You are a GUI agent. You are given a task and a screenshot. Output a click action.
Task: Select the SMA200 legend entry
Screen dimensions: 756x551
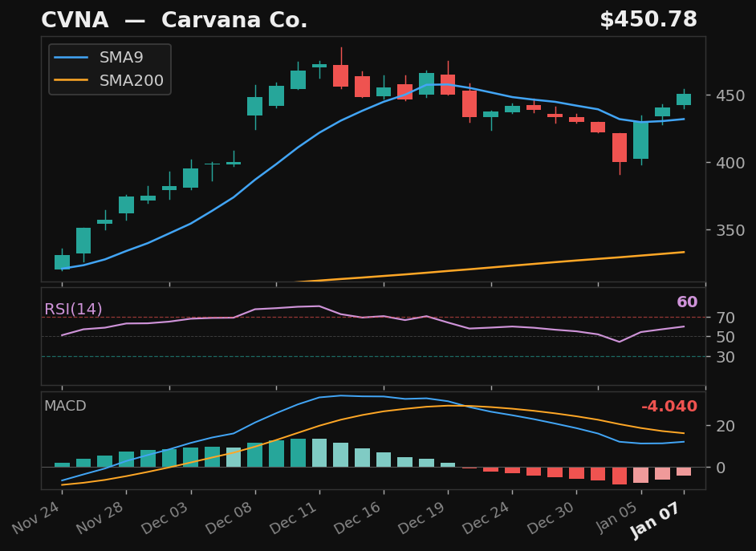(x=109, y=80)
